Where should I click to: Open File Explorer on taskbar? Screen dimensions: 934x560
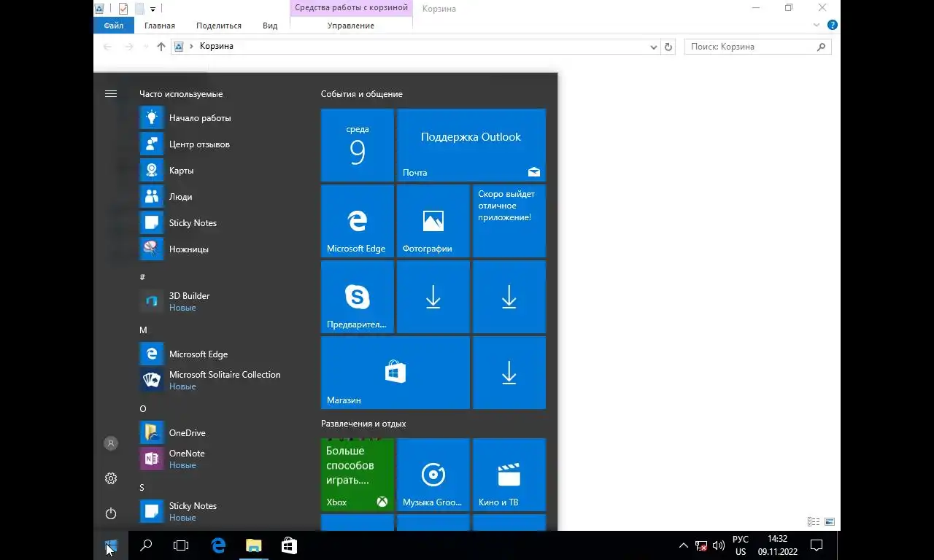pyautogui.click(x=253, y=545)
